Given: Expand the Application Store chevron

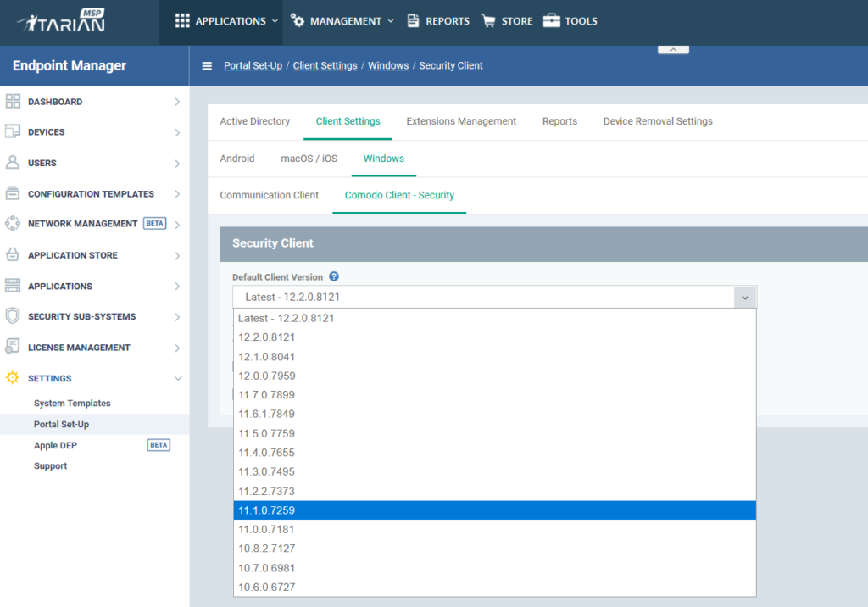Looking at the screenshot, I should [177, 256].
